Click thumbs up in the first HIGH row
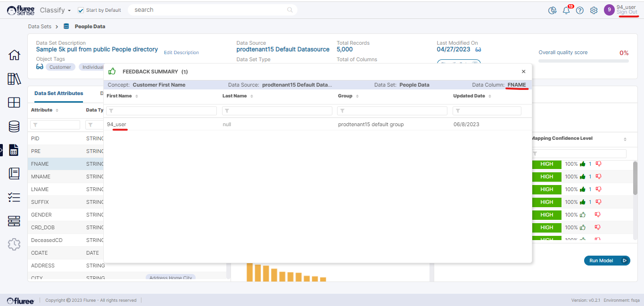 pos(583,164)
